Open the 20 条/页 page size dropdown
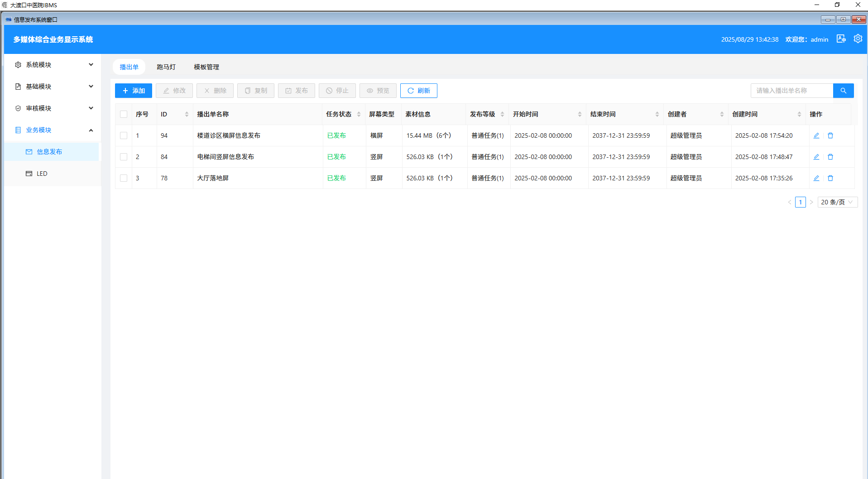 [x=837, y=202]
